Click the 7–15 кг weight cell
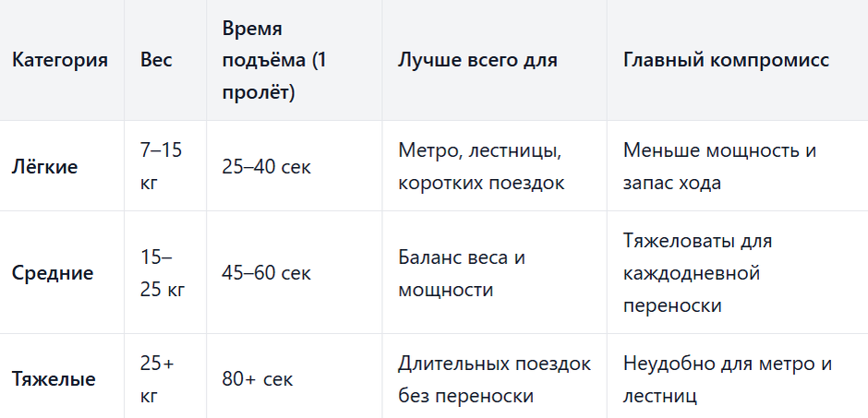The width and height of the screenshot is (868, 418). click(161, 166)
